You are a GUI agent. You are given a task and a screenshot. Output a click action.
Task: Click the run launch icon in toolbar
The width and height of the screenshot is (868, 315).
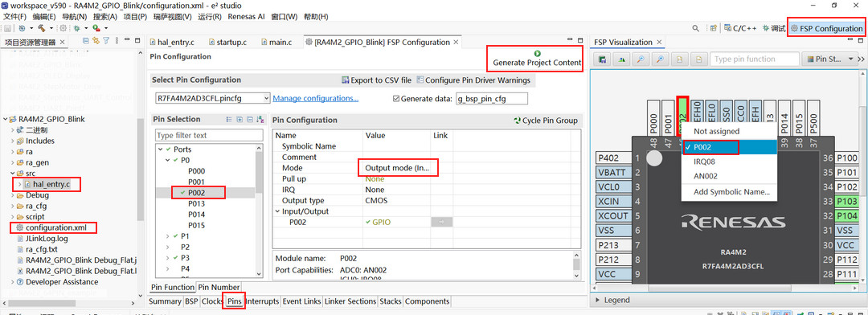tap(96, 28)
